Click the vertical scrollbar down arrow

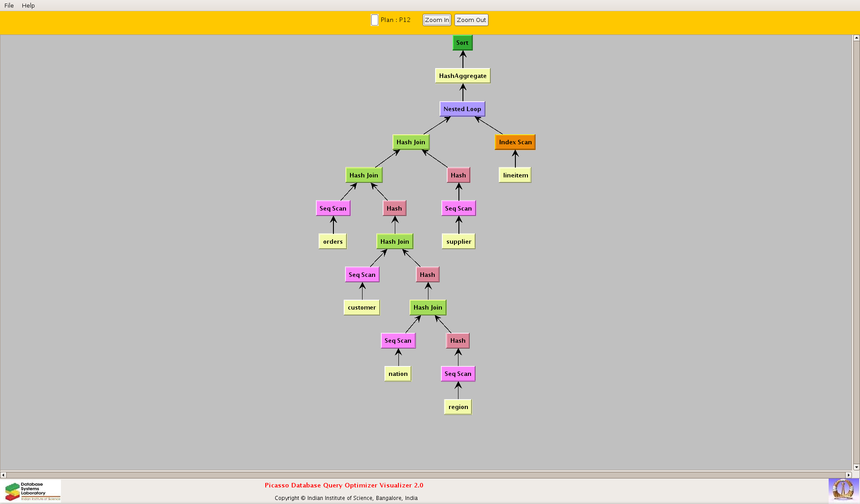point(856,467)
